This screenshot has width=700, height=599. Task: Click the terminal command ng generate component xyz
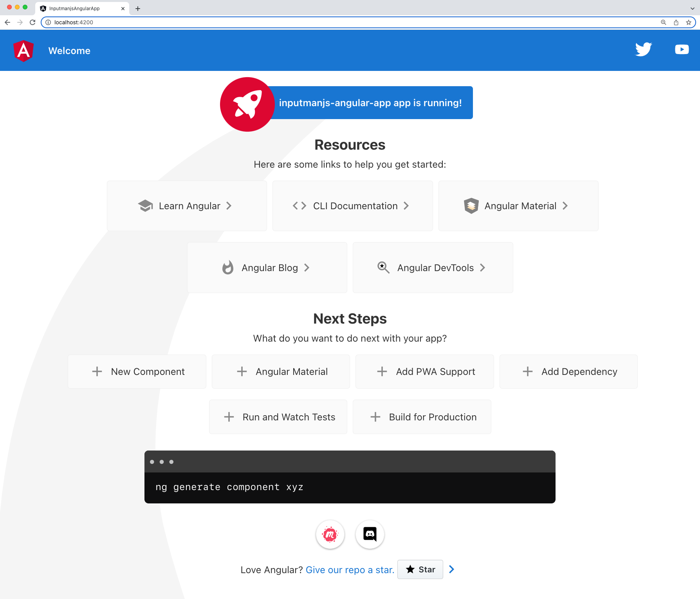click(x=229, y=487)
